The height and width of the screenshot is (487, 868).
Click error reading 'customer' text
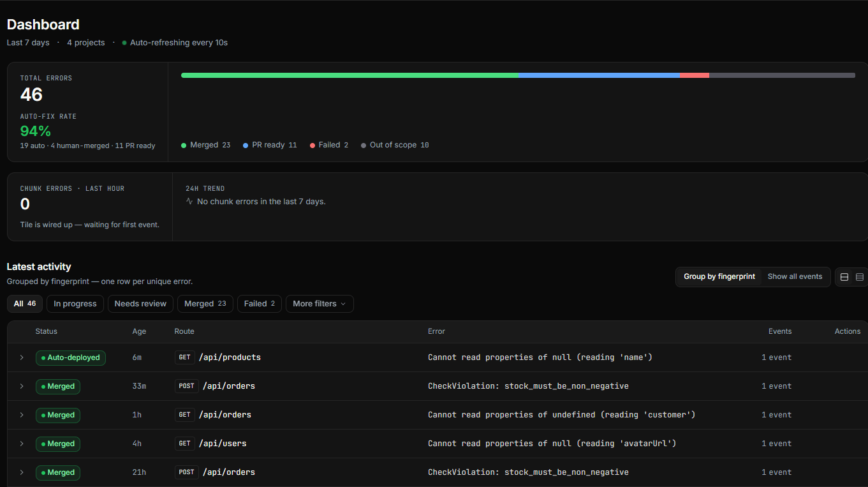[x=562, y=415]
